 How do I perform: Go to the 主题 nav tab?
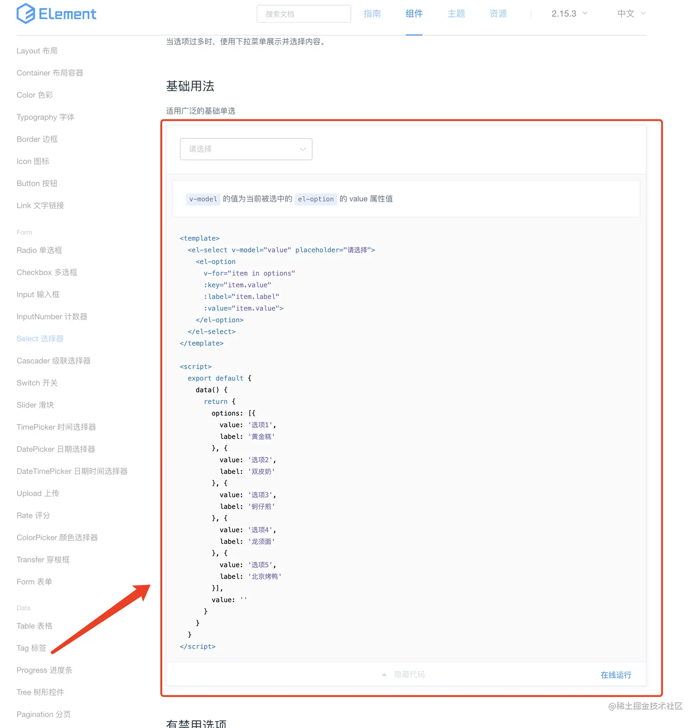(x=456, y=13)
